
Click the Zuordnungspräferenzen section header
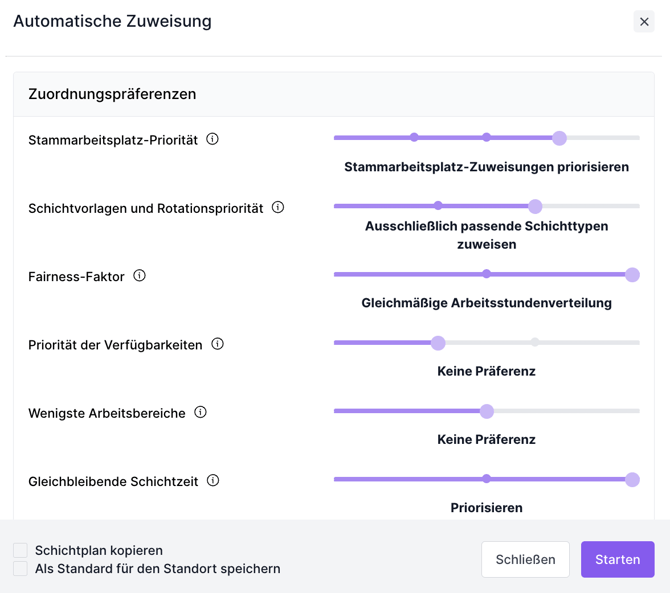112,94
